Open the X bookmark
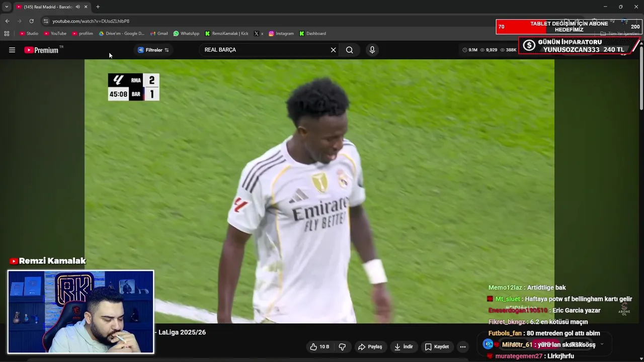Viewport: 644px width, 362px height. click(x=259, y=34)
